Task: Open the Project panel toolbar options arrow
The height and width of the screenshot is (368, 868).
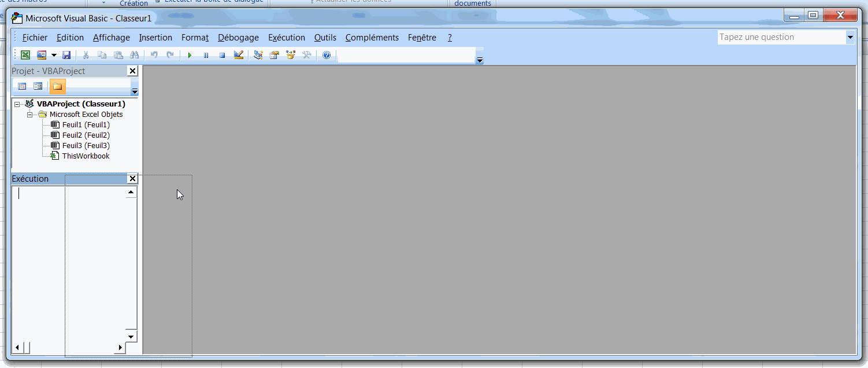Action: (135, 91)
